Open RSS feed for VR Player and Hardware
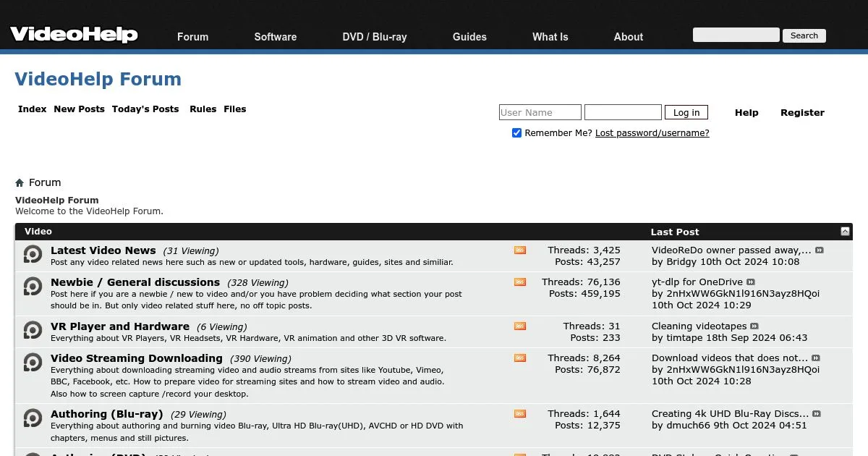This screenshot has width=868, height=456. (x=520, y=326)
